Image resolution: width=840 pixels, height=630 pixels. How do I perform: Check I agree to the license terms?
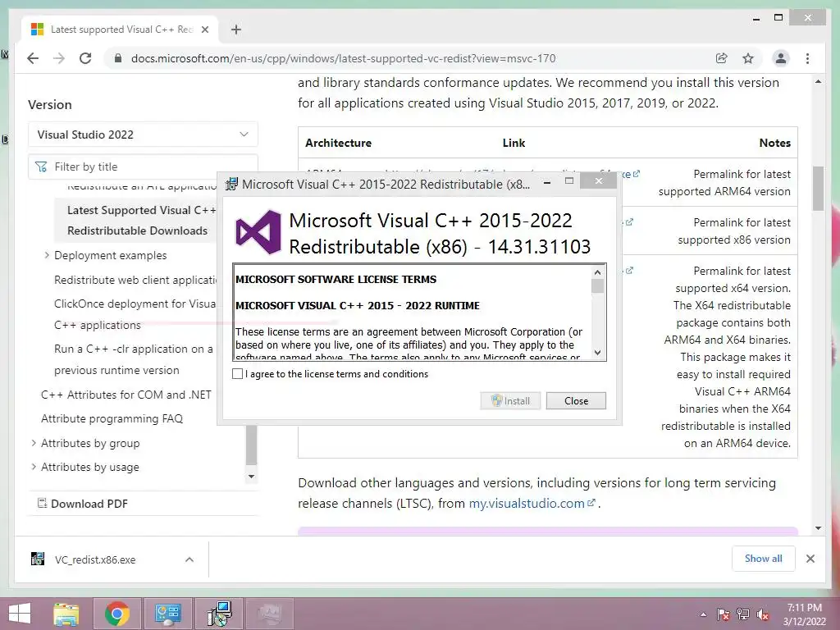(237, 374)
